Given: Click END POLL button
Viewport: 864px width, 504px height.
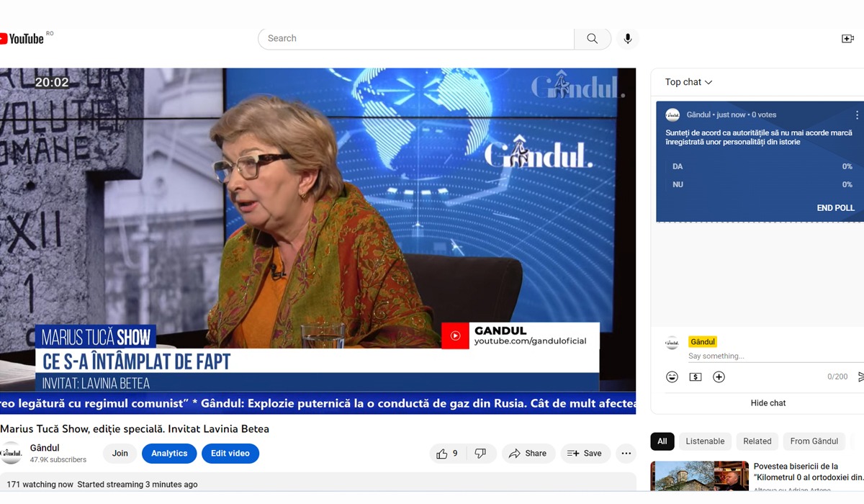Looking at the screenshot, I should (835, 208).
